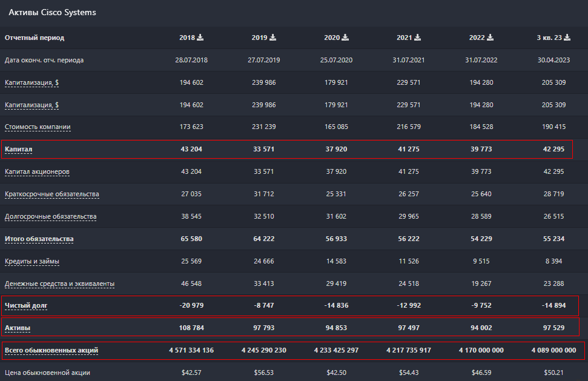Select the Стоимость компании value 173 623
The height and width of the screenshot is (381, 588).
[x=191, y=127]
